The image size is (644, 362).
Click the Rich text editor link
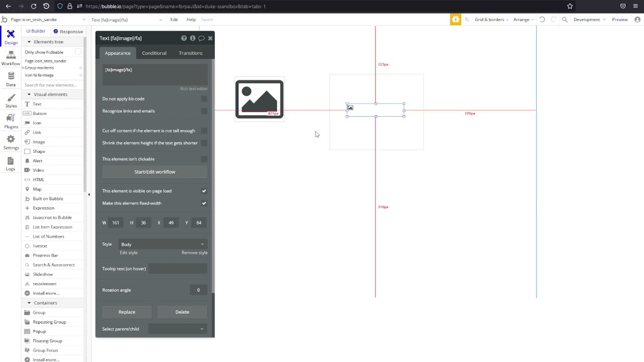(194, 89)
